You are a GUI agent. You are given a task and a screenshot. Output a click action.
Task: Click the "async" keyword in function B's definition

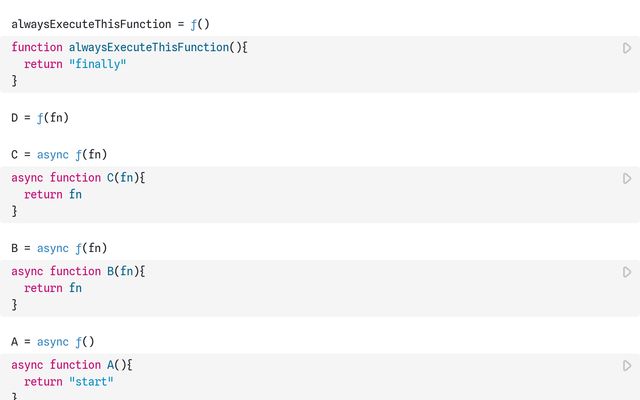[x=27, y=272]
